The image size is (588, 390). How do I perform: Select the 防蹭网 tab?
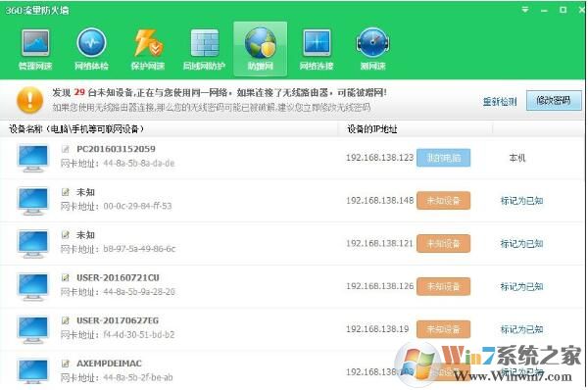pyautogui.click(x=261, y=49)
